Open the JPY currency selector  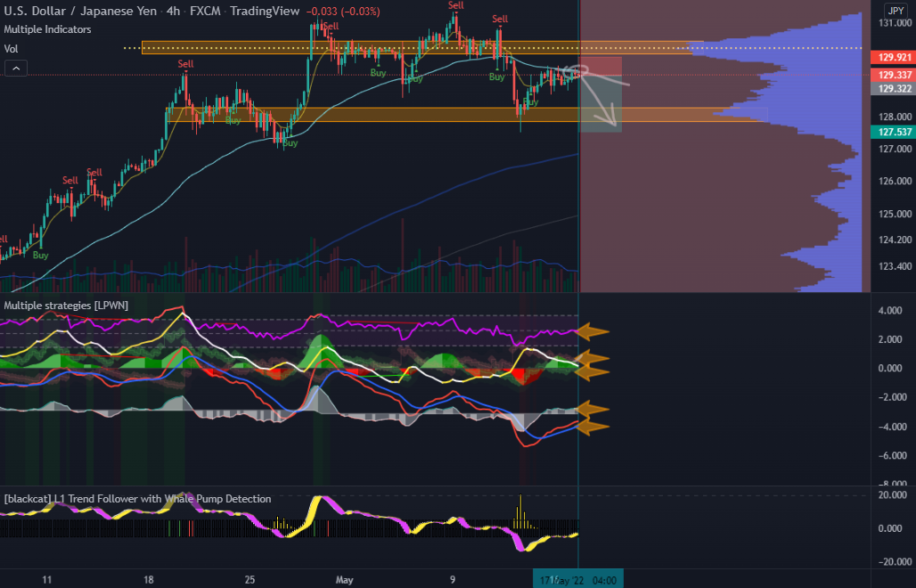pos(896,11)
